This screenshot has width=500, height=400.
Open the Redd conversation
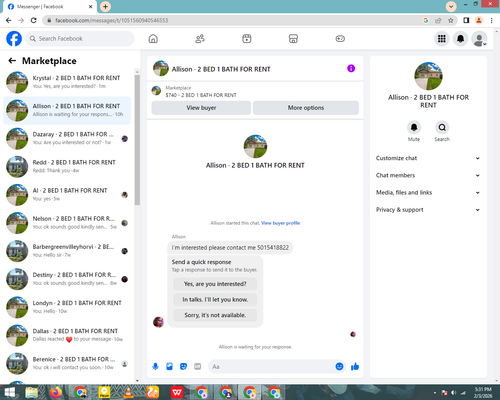click(67, 166)
